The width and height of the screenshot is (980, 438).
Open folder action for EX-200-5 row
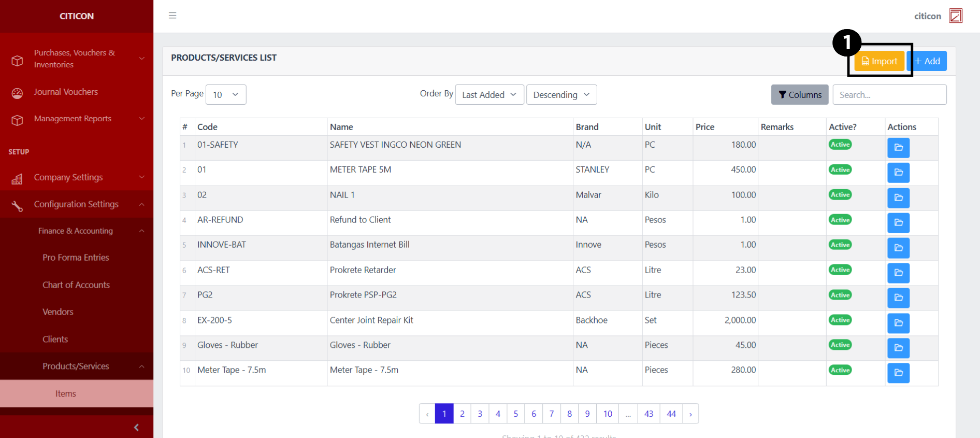point(898,323)
